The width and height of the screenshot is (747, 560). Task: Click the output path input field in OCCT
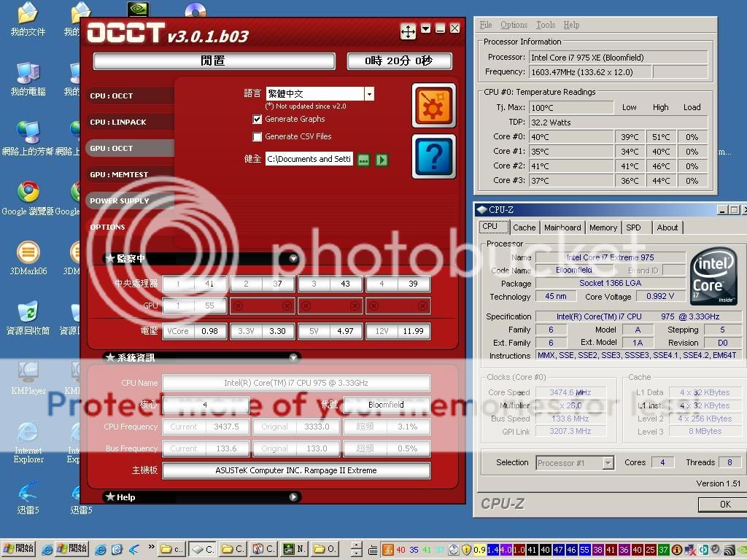coord(309,159)
